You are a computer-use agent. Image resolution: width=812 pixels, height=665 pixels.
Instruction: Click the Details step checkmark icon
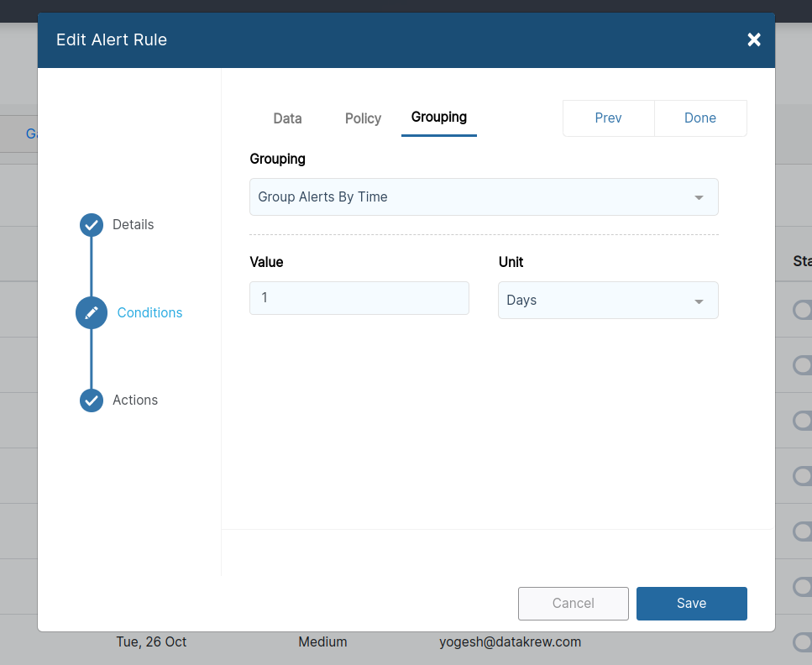point(91,224)
